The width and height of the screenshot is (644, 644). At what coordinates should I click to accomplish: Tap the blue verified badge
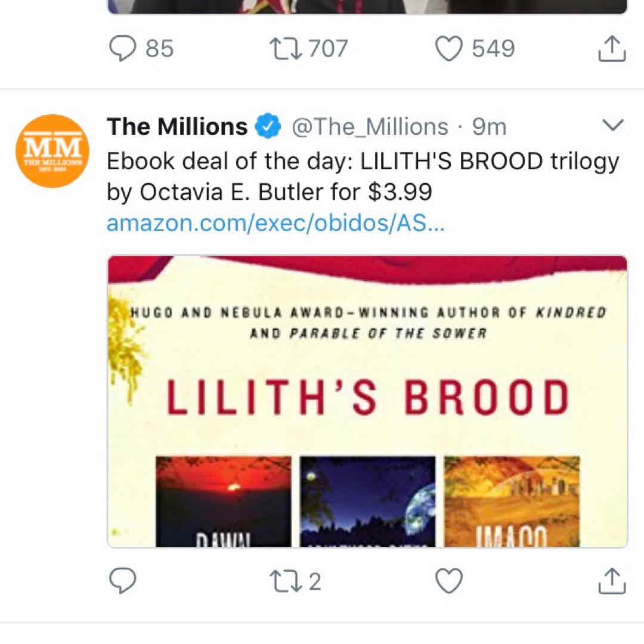268,126
